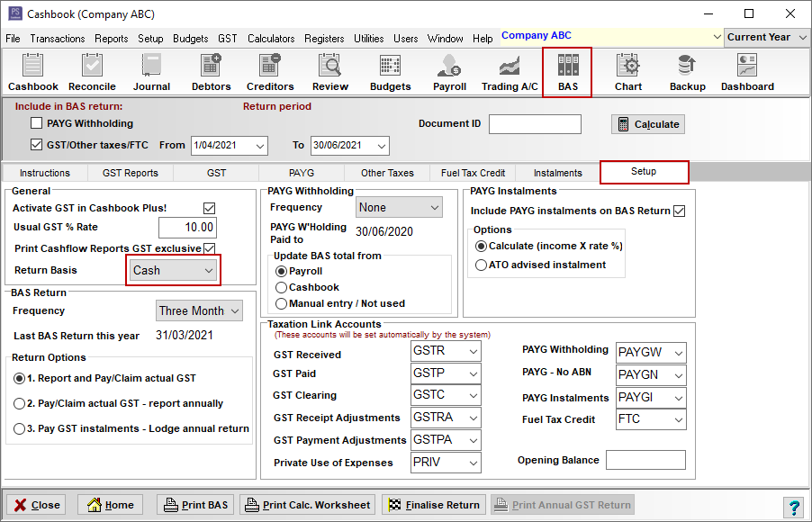
Task: Switch to the Fuel Tax Credit tab
Action: coord(473,173)
